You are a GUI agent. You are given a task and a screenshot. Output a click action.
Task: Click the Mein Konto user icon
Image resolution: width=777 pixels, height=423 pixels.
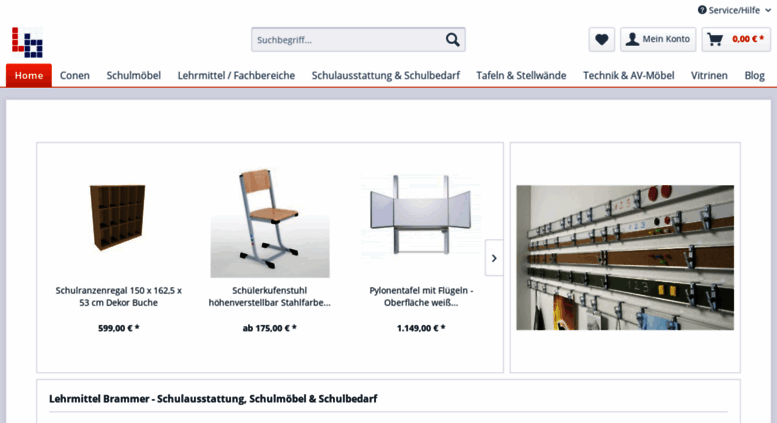click(632, 39)
